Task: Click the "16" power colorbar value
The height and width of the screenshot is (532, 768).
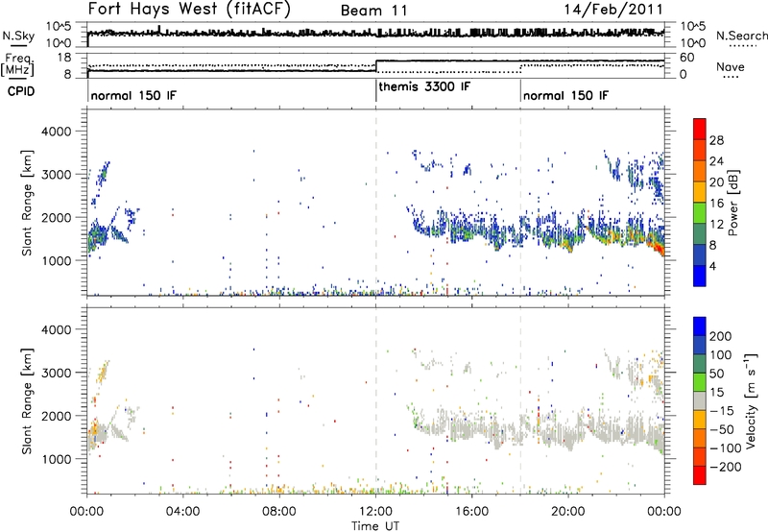Action: [716, 204]
